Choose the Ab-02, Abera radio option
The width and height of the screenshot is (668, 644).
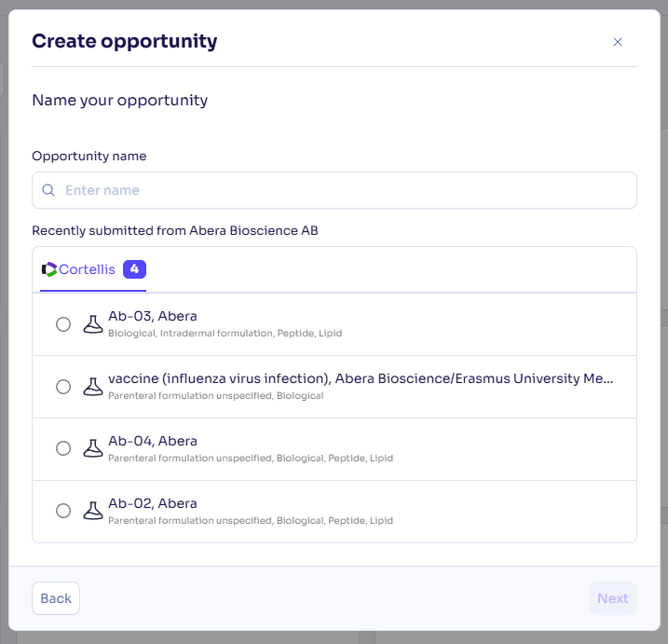click(x=63, y=511)
